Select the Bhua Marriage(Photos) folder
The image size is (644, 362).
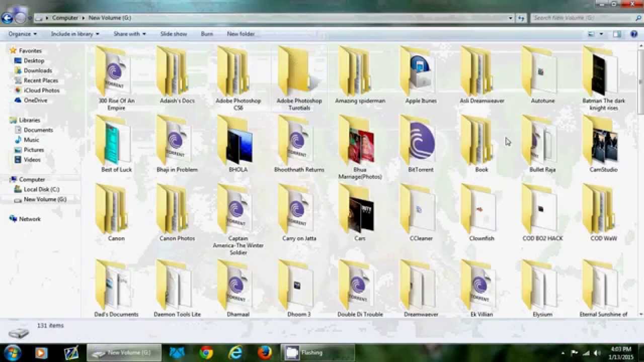360,147
